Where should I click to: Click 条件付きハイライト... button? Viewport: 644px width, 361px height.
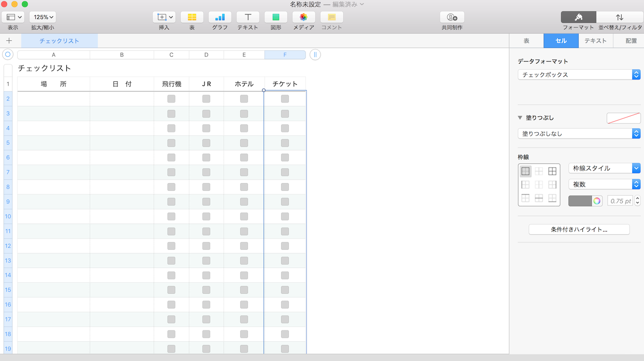[x=579, y=229]
